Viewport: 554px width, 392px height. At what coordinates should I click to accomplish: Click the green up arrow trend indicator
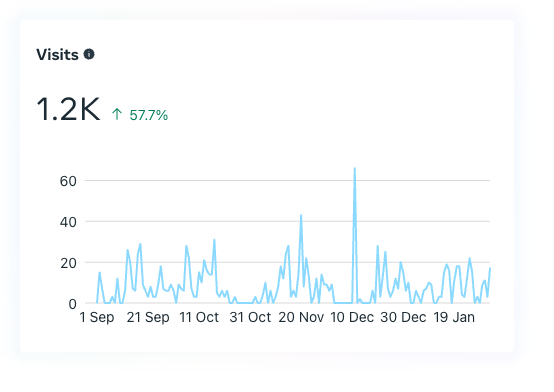point(117,114)
